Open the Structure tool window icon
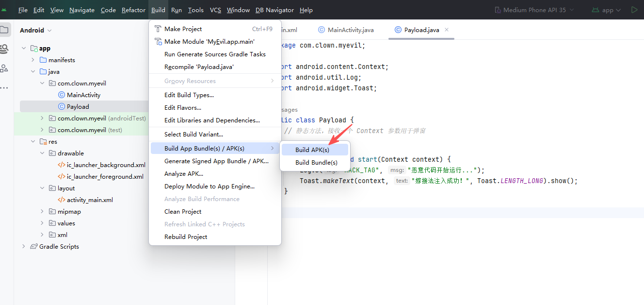The height and width of the screenshot is (305, 644). coord(4,68)
